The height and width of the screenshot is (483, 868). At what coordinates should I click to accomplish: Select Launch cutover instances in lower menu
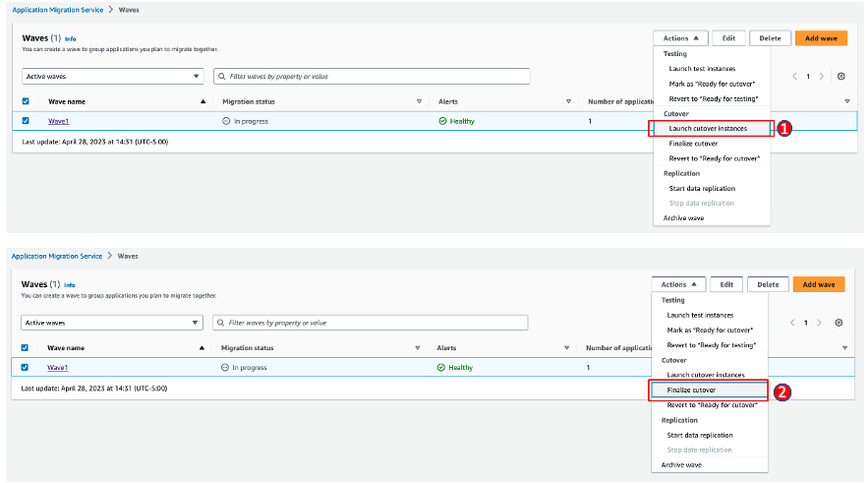click(x=706, y=375)
